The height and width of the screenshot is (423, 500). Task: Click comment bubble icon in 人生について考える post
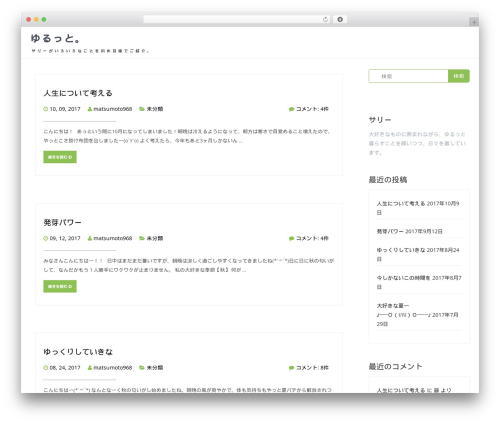pyautogui.click(x=291, y=109)
